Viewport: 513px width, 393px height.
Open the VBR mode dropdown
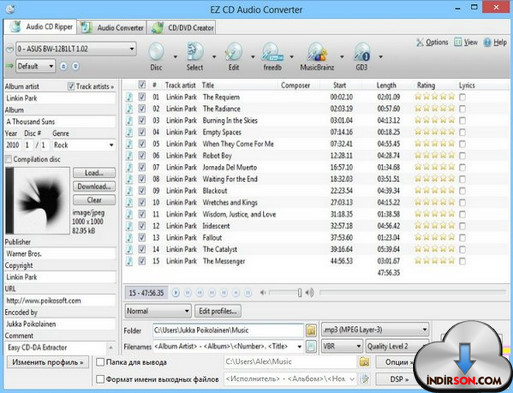pyautogui.click(x=342, y=346)
